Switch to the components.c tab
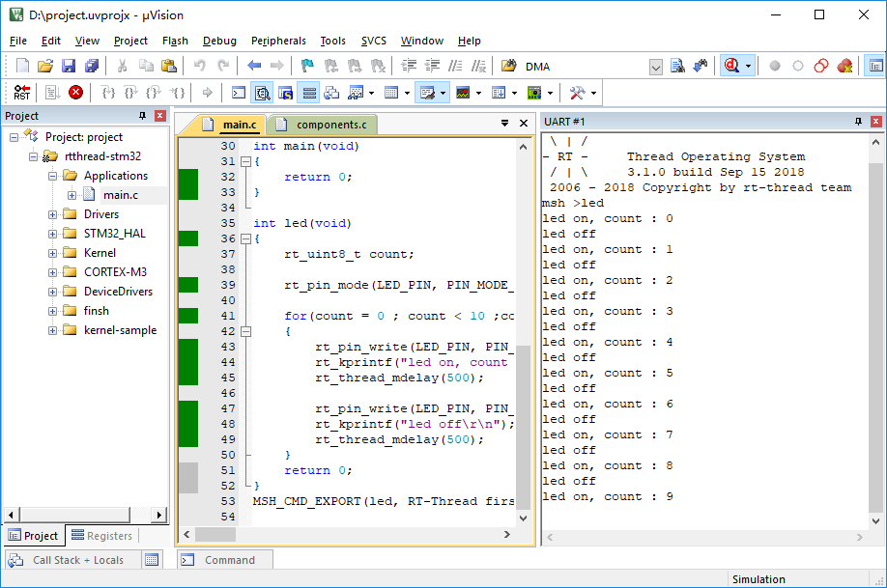The height and width of the screenshot is (588, 887). click(x=330, y=125)
